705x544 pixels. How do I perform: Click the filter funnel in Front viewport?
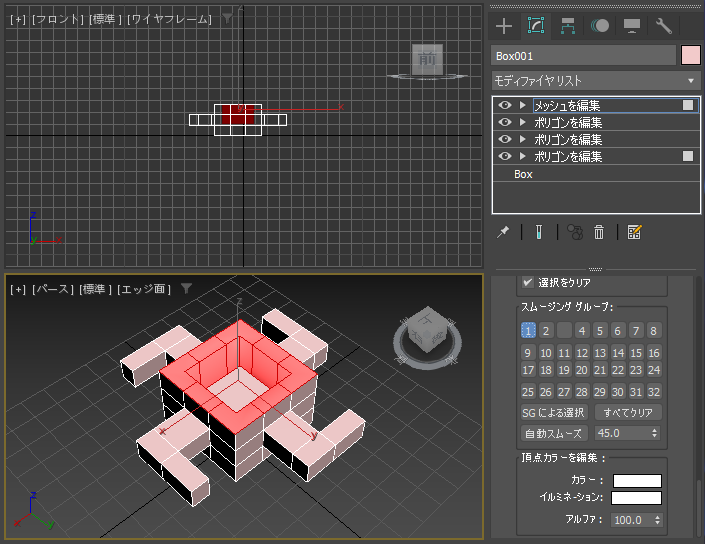coord(228,18)
